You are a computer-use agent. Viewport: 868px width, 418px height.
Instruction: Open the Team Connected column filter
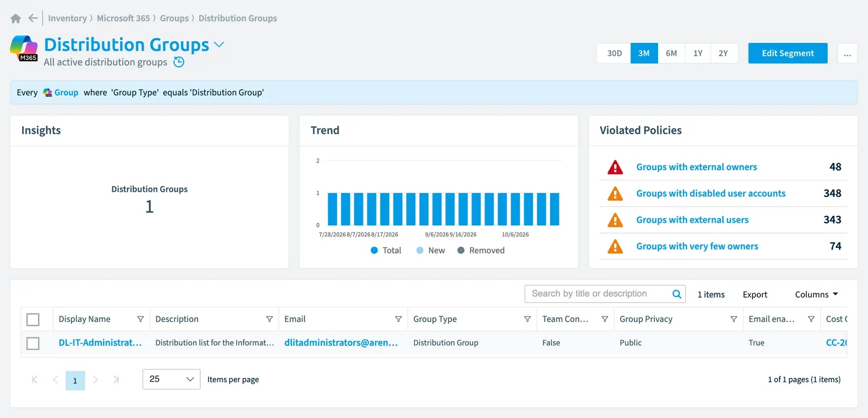[605, 319]
